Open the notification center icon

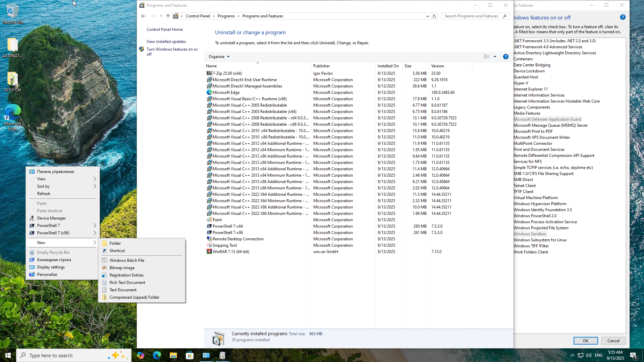(x=634, y=355)
